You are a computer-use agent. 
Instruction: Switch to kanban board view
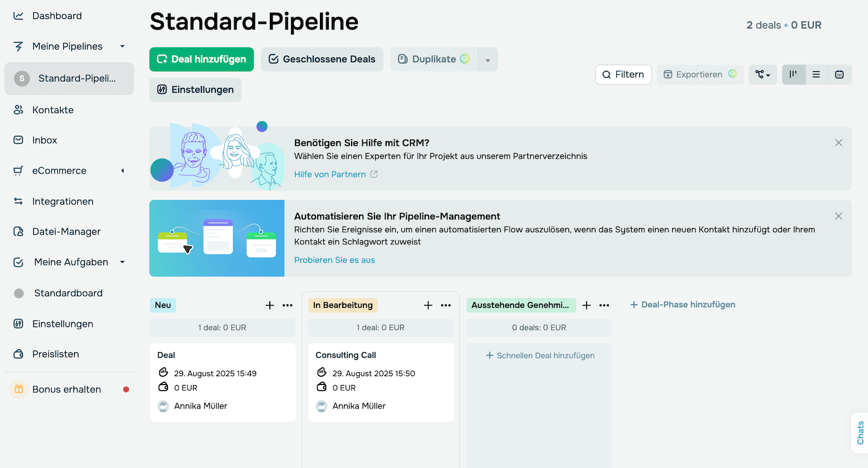793,75
